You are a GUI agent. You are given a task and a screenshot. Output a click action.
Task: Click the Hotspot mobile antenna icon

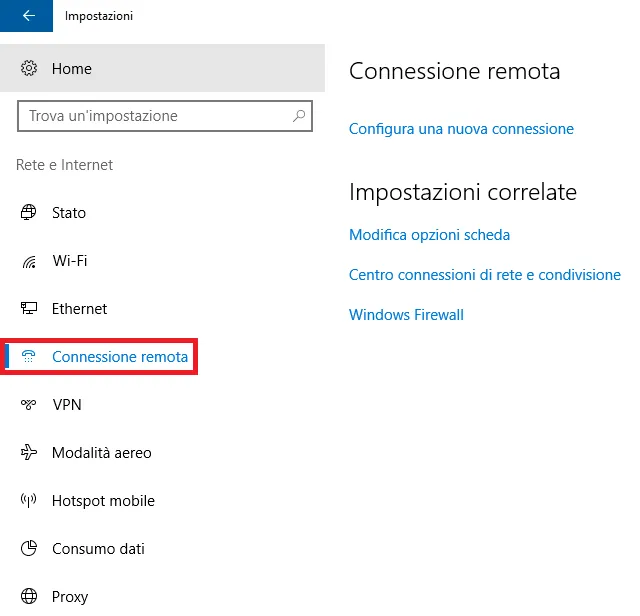(x=29, y=501)
